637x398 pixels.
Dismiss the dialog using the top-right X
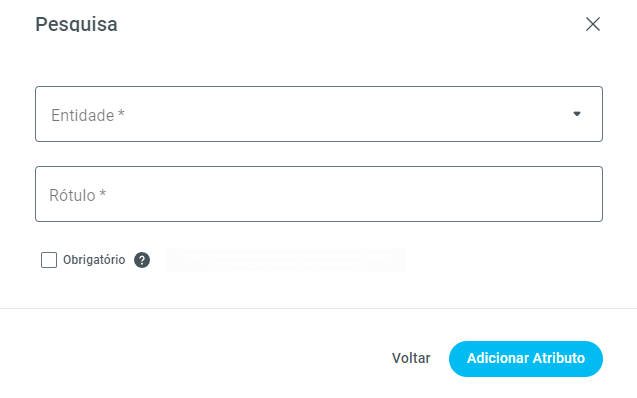(593, 24)
